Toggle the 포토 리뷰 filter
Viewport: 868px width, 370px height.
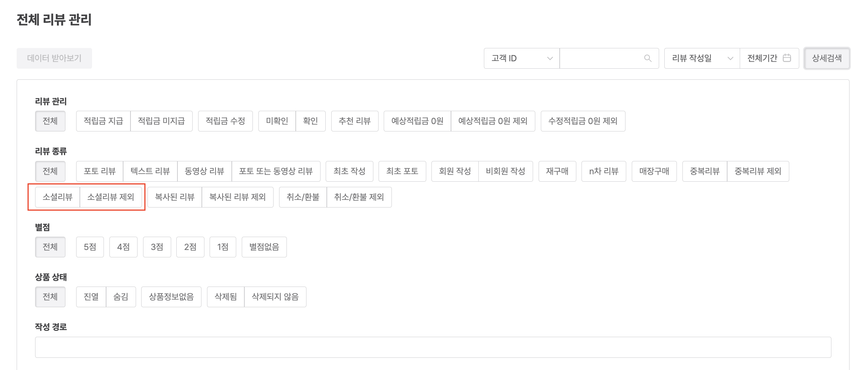99,171
